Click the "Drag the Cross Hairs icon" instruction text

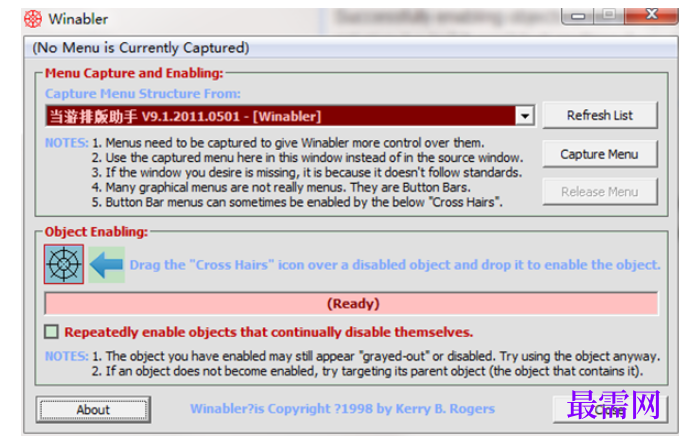395,265
